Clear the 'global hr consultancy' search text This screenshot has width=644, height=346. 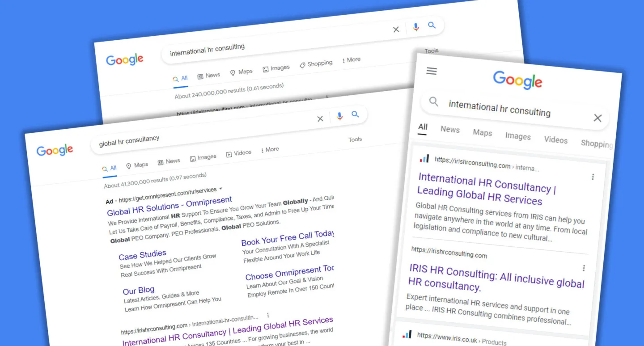320,119
